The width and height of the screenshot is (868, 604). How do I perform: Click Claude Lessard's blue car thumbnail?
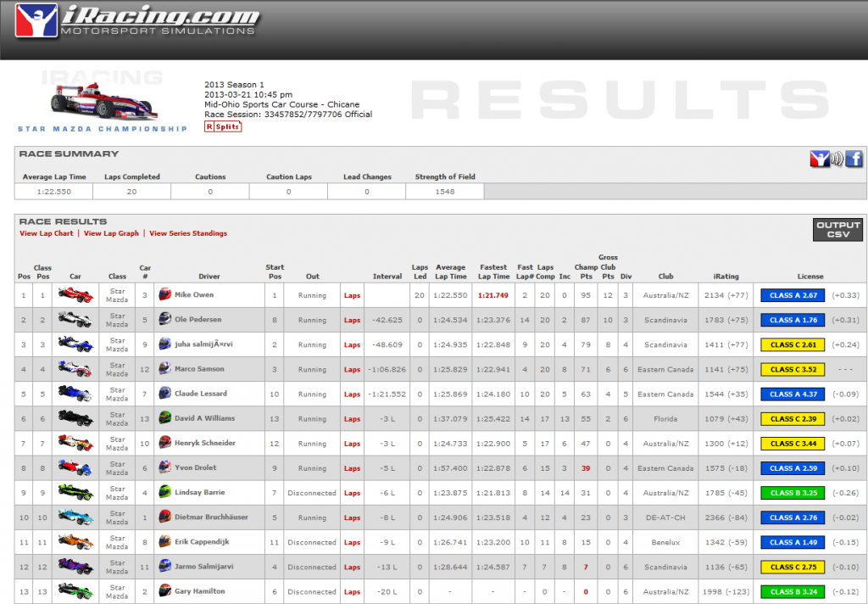pyautogui.click(x=75, y=394)
